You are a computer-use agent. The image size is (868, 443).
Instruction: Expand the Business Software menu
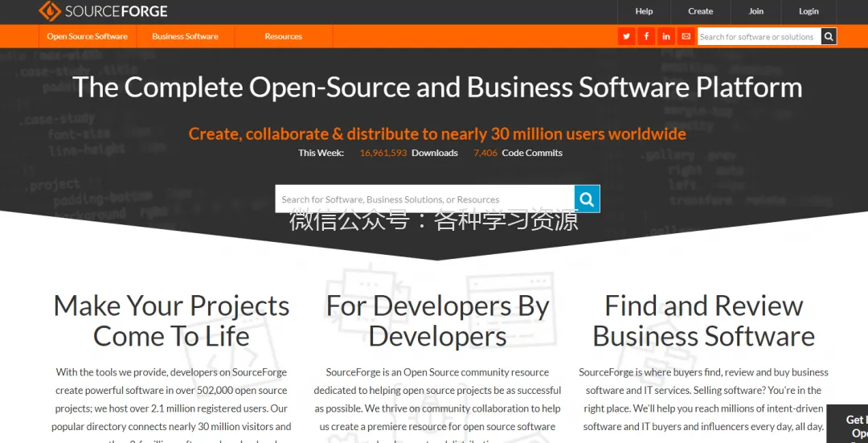click(x=186, y=36)
